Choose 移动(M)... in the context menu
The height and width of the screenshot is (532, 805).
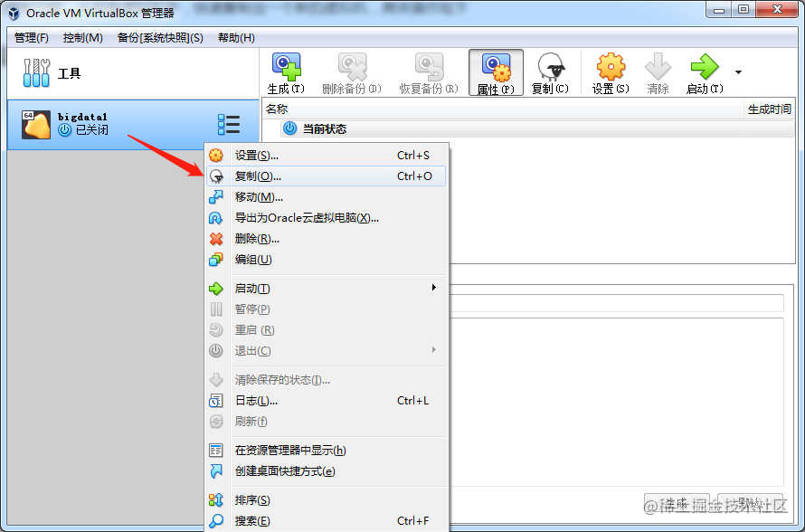click(x=326, y=197)
